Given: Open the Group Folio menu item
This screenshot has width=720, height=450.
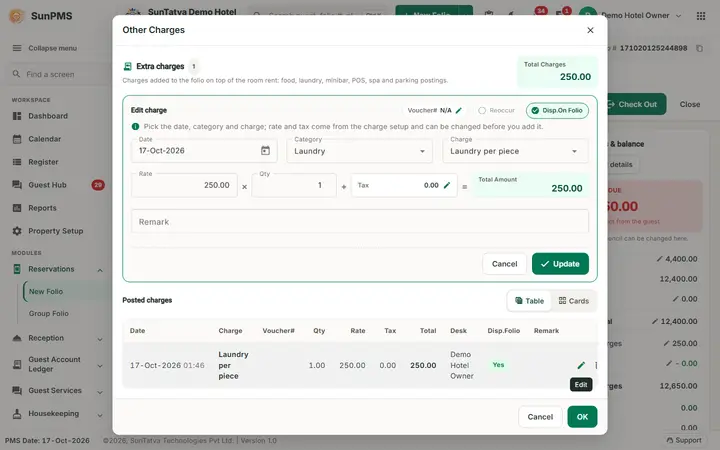Looking at the screenshot, I should pos(49,314).
